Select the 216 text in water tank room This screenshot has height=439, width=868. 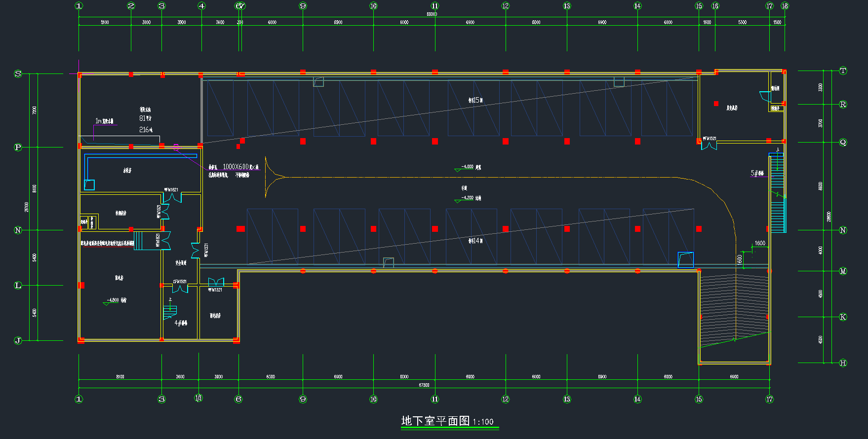tap(146, 130)
